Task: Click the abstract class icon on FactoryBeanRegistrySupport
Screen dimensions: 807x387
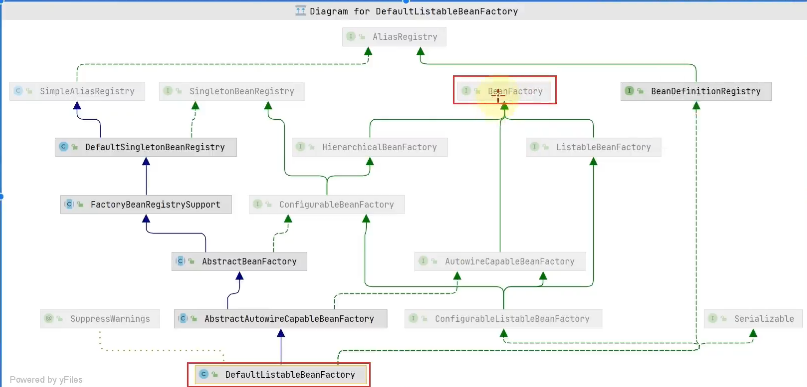Action: point(68,204)
